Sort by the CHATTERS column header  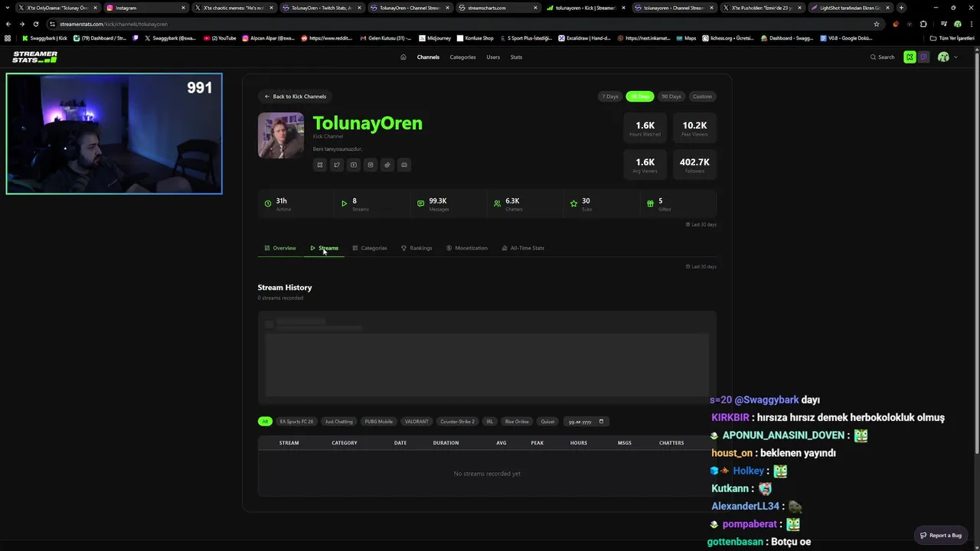(671, 442)
